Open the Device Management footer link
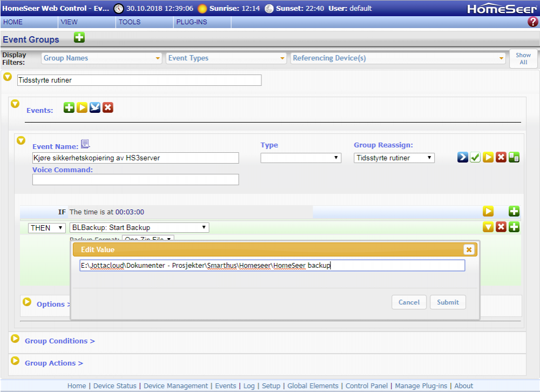Viewport: 540px width, 392px height. [175, 386]
